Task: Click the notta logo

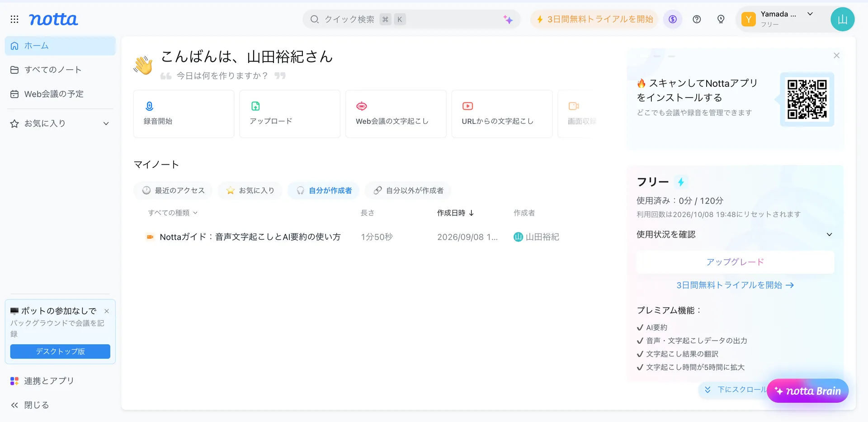Action: coord(53,19)
